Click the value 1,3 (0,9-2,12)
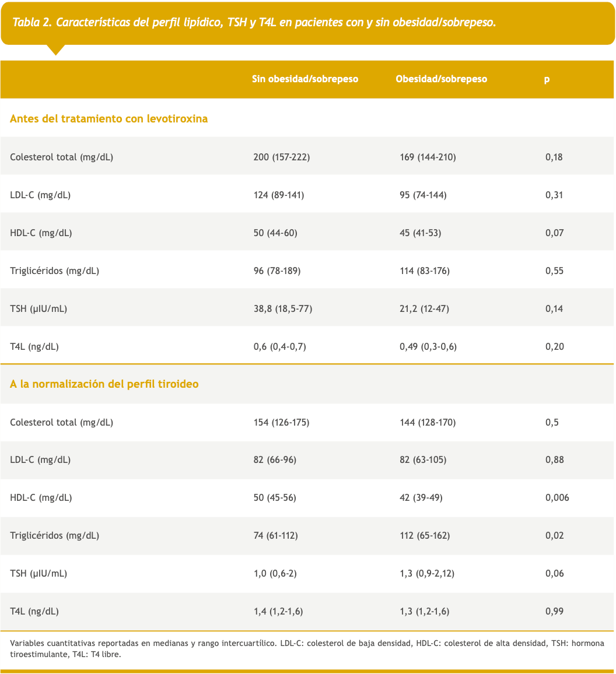Viewport: 616px width, 674px height. [x=427, y=573]
